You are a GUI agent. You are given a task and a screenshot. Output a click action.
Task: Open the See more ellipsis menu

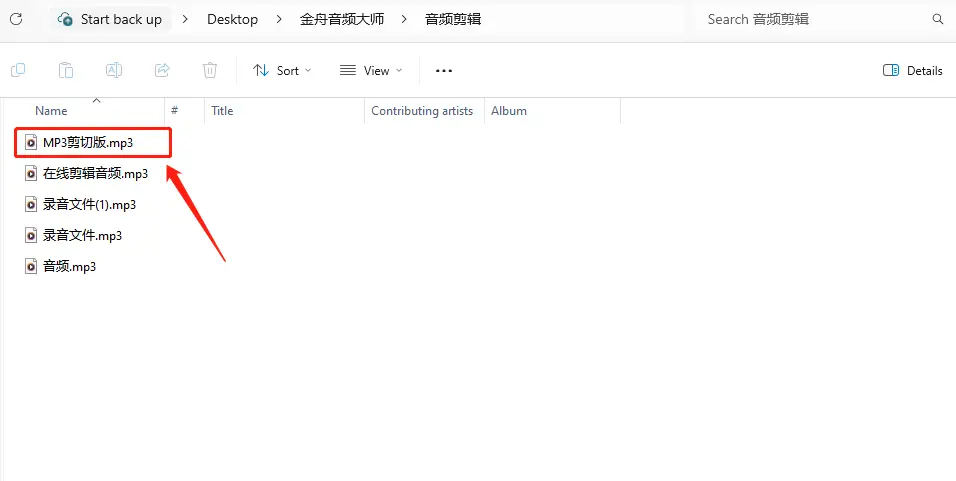444,71
